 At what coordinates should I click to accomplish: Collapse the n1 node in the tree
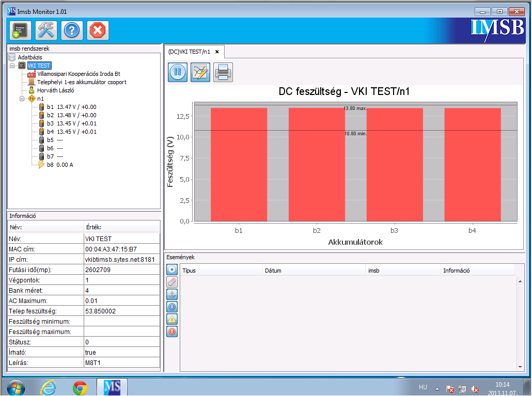22,99
